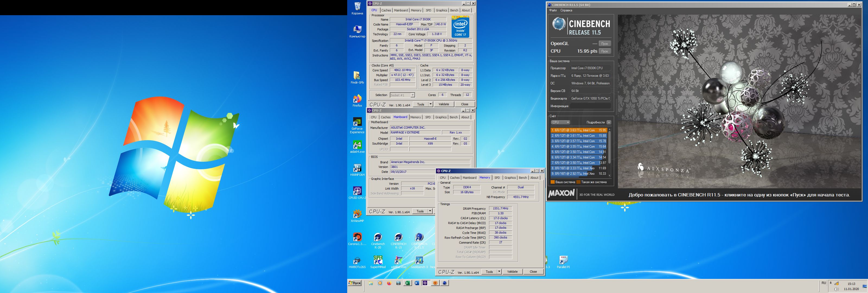Open the Findir-SPb folder on desktop
The width and height of the screenshot is (868, 293).
[357, 78]
